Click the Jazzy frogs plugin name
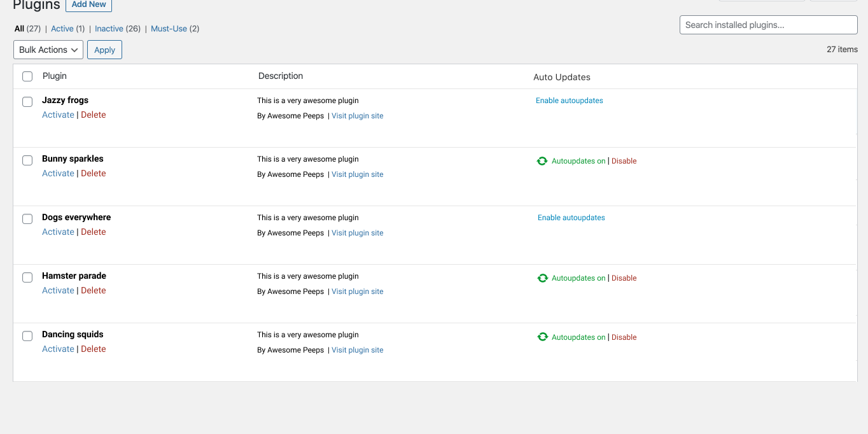Viewport: 868px width, 434px height. [66, 100]
